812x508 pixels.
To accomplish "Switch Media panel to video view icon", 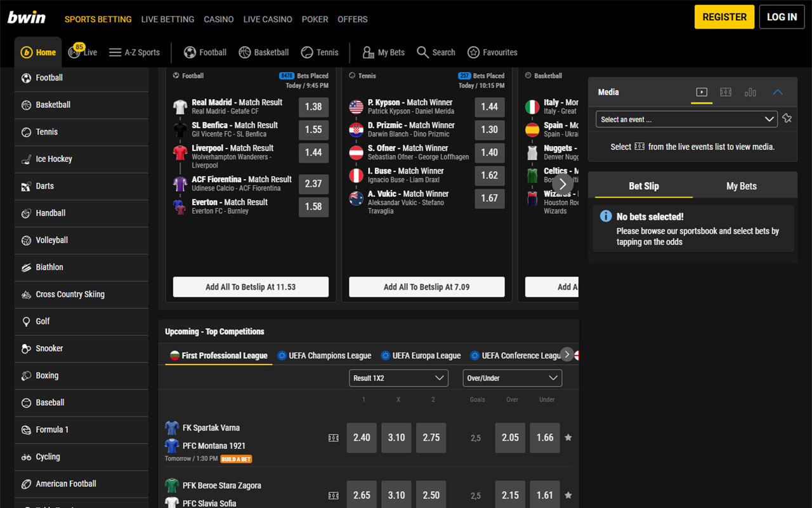I will coord(702,92).
